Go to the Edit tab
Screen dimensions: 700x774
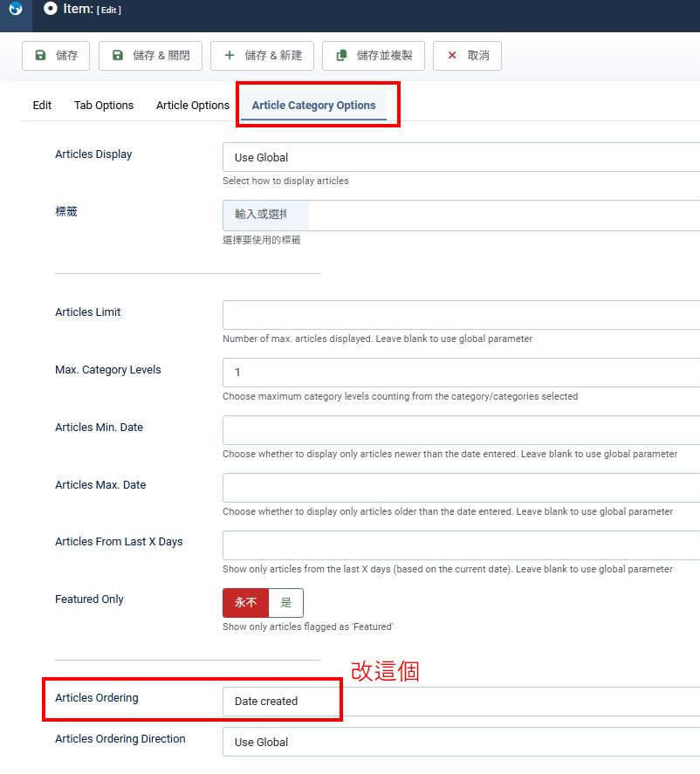(42, 106)
